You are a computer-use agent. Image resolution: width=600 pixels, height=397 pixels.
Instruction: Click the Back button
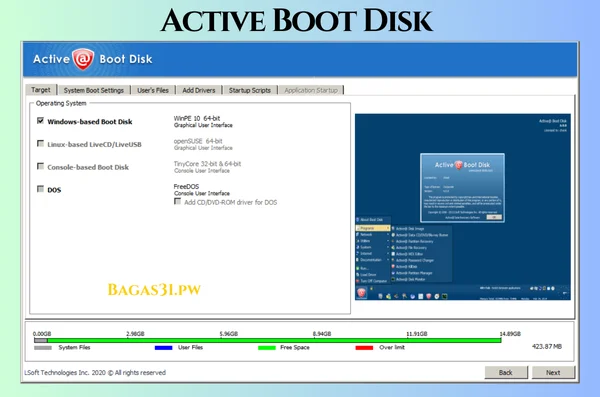coord(506,372)
